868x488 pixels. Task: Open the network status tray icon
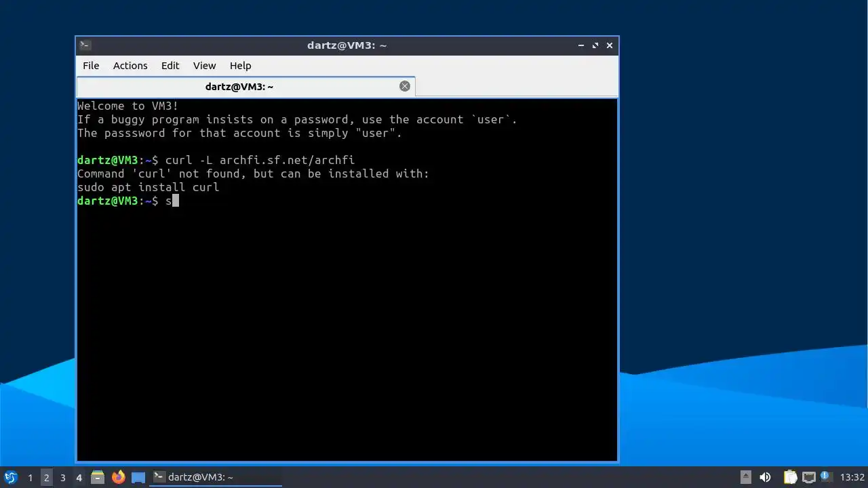[x=808, y=477]
